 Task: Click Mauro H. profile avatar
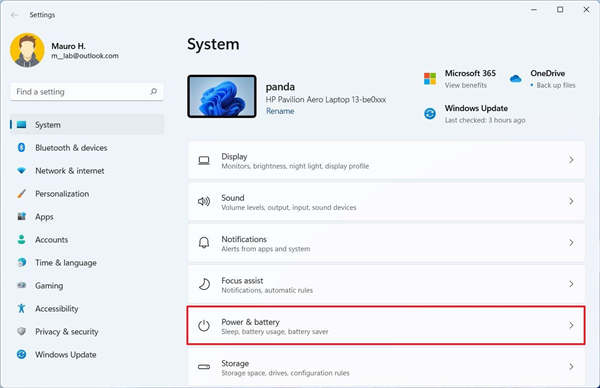[x=27, y=50]
